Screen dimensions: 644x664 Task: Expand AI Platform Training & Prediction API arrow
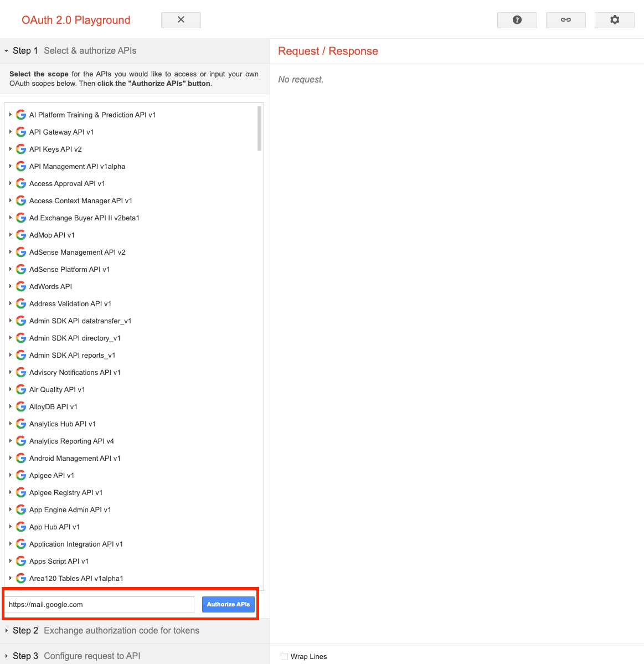tap(10, 115)
